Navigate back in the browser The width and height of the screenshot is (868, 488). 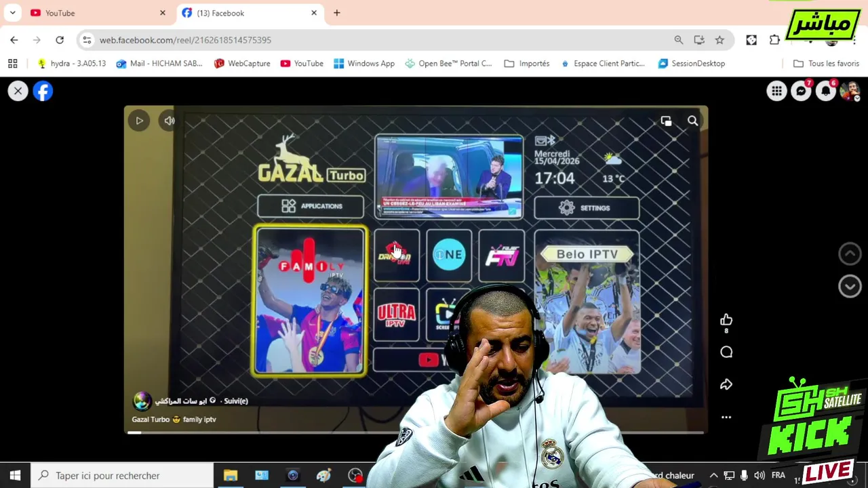[x=14, y=40]
